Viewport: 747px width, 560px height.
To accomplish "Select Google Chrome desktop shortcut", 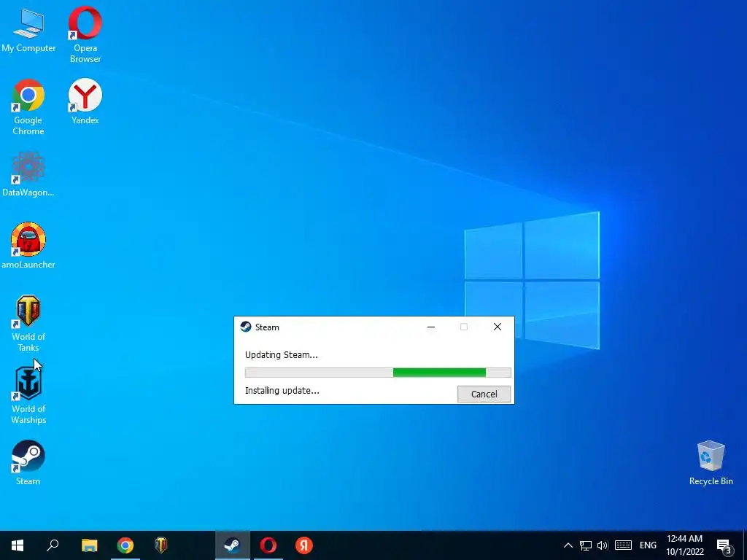I will (28, 108).
